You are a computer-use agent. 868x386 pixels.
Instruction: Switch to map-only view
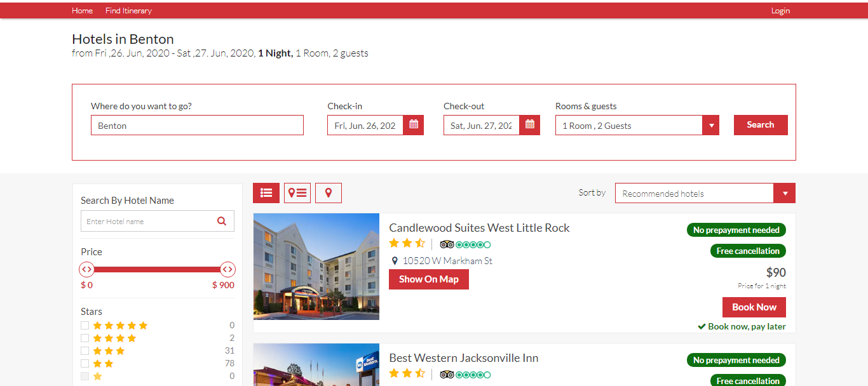(329, 193)
